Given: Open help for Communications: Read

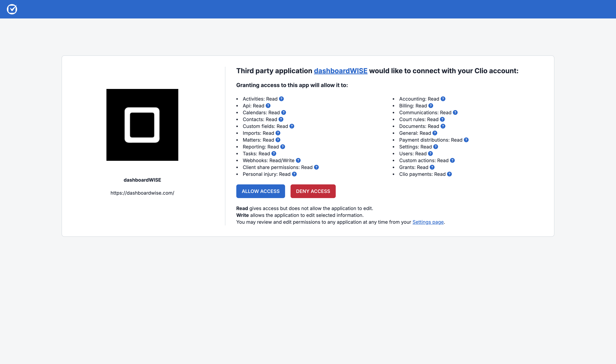Looking at the screenshot, I should 455,113.
